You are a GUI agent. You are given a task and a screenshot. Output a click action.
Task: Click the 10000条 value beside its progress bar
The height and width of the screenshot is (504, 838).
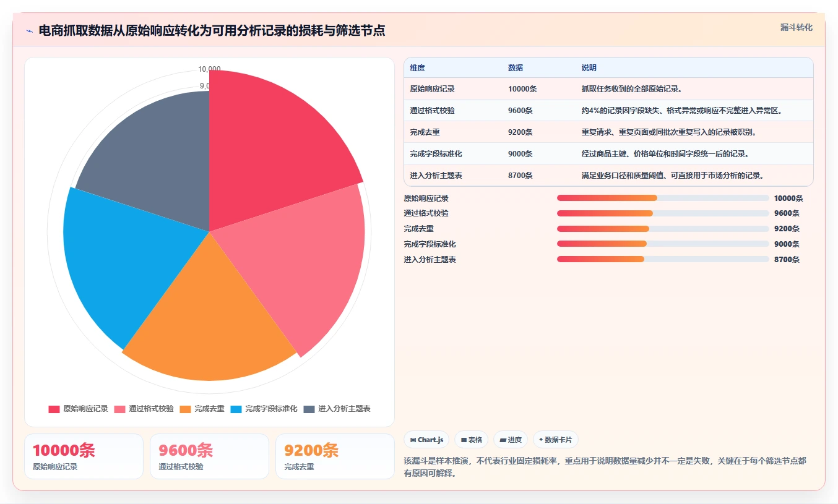[x=788, y=199]
